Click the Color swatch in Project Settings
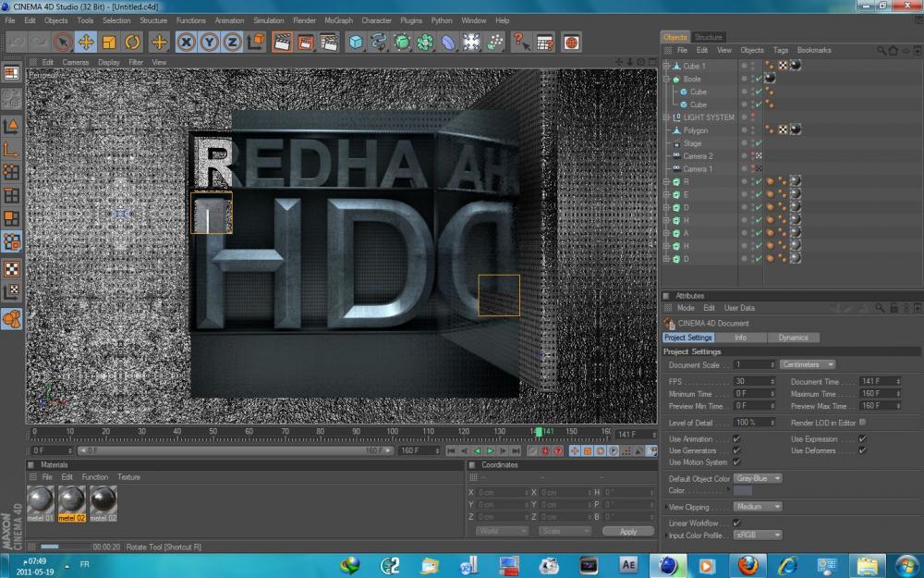Image resolution: width=924 pixels, height=578 pixels. 743,491
